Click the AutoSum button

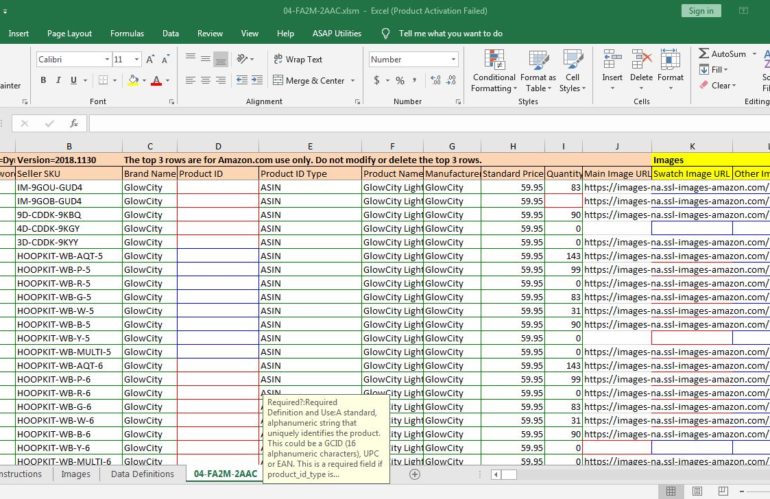[727, 54]
